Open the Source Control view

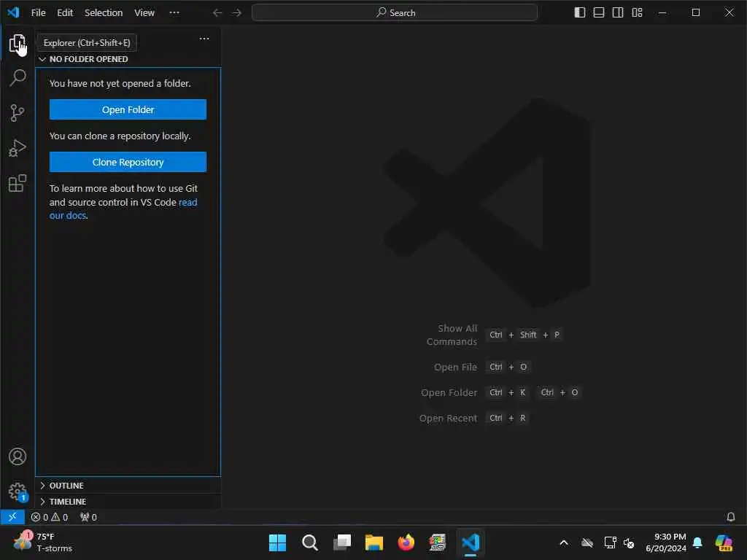click(x=18, y=113)
